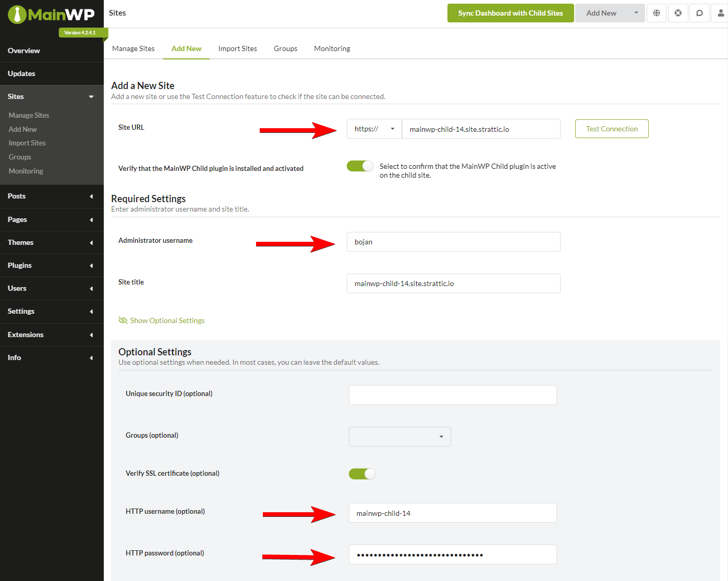Screen dimensions: 728x581
Task: Collapse the Sites section in the sidebar
Action: point(91,96)
